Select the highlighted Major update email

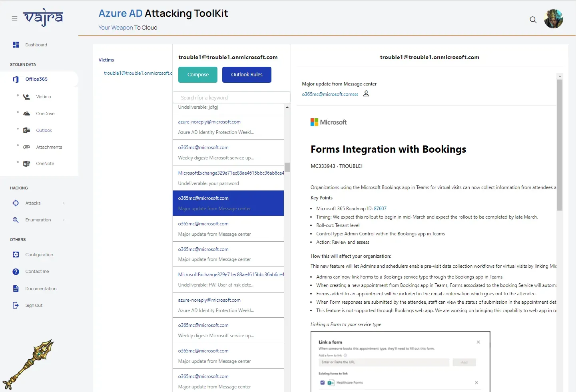click(228, 203)
